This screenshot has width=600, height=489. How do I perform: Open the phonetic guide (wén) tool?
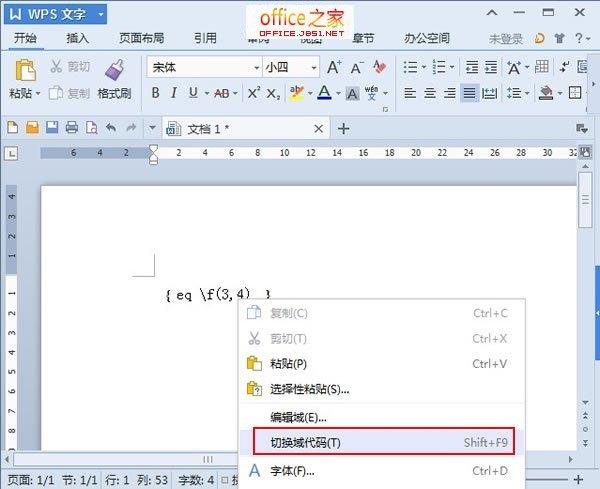point(371,93)
